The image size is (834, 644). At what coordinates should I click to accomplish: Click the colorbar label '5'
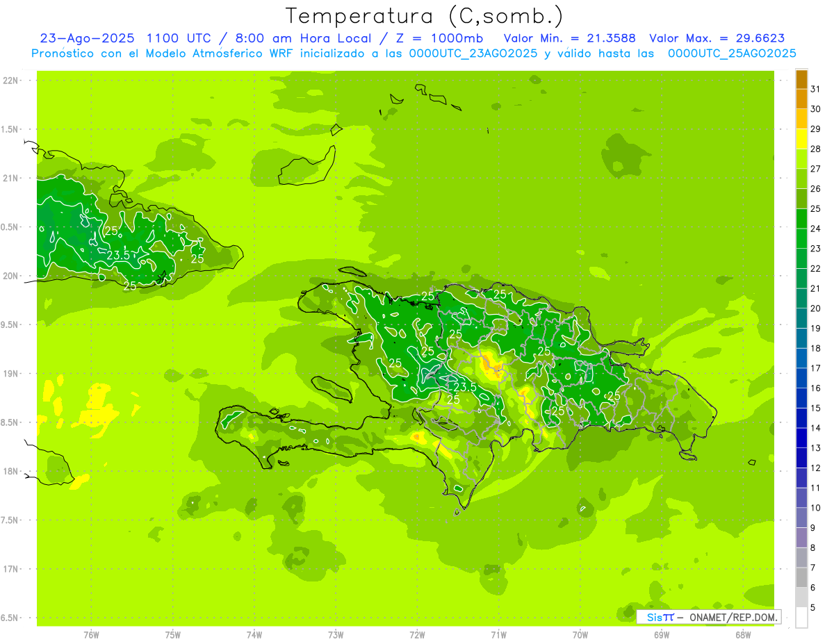pos(813,607)
